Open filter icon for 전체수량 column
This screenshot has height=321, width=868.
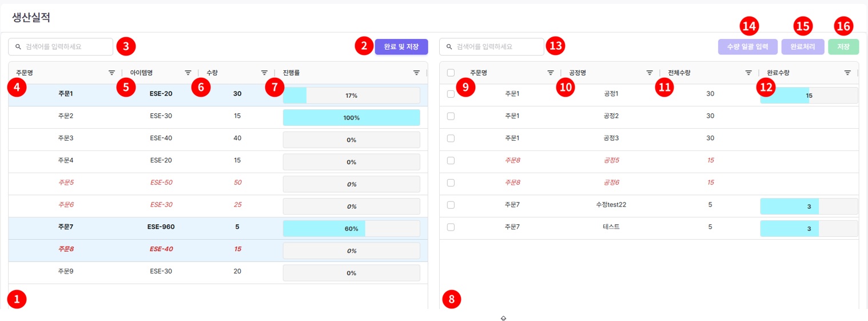point(748,73)
